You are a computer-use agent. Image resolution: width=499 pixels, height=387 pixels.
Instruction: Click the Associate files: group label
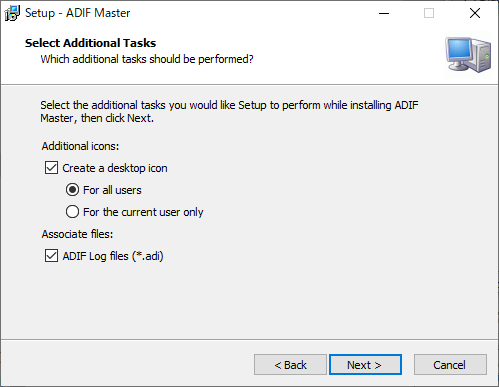click(77, 234)
